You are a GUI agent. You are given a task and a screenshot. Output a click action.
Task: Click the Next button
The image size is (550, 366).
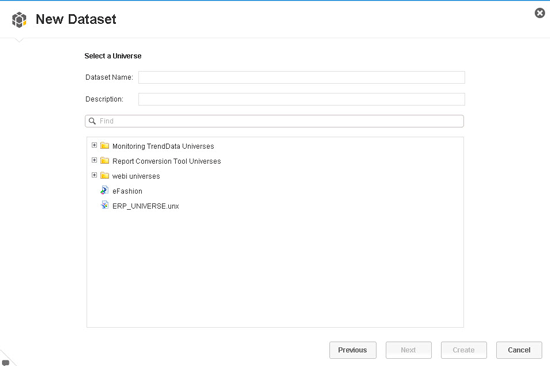408,350
